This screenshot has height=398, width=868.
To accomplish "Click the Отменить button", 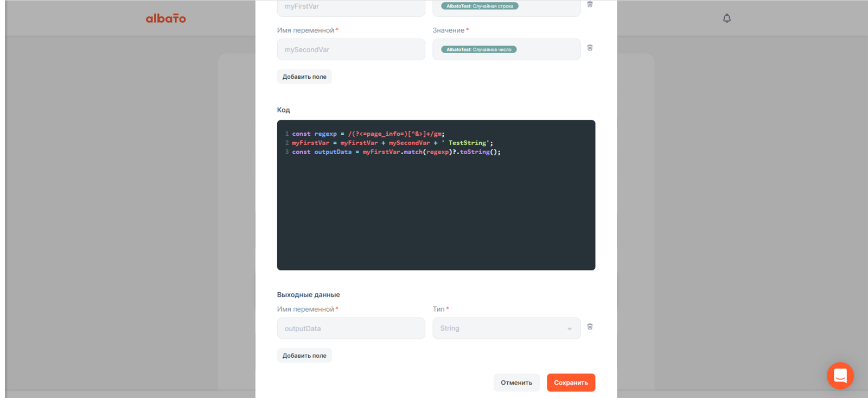I will [516, 383].
